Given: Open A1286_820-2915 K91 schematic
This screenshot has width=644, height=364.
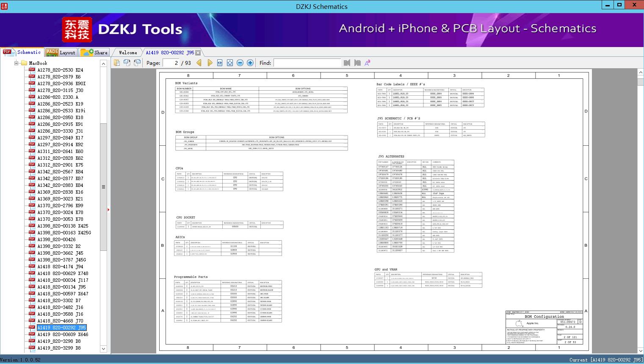Looking at the screenshot, I should click(60, 124).
